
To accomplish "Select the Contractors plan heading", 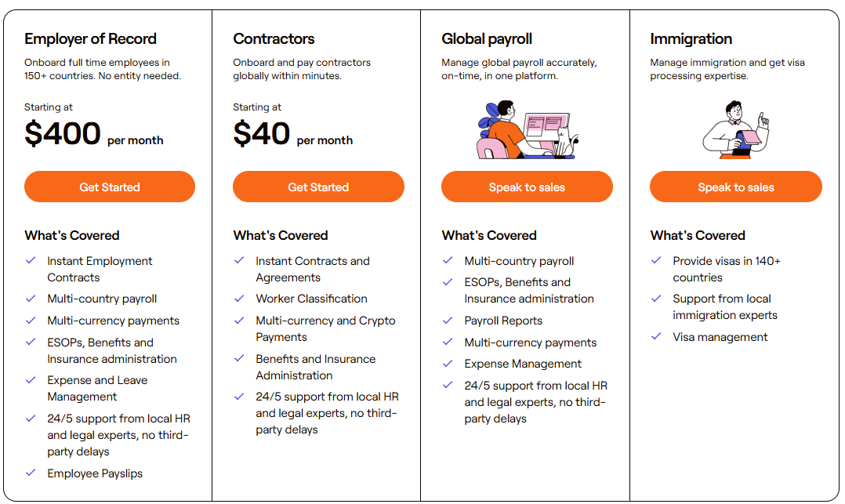I will click(274, 38).
